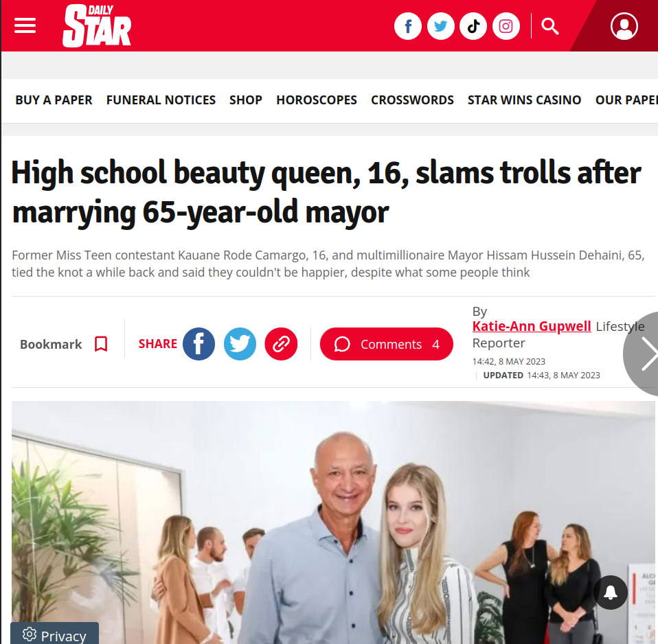The width and height of the screenshot is (658, 644).
Task: Open Funeral Notices menu item
Action: pyautogui.click(x=161, y=100)
